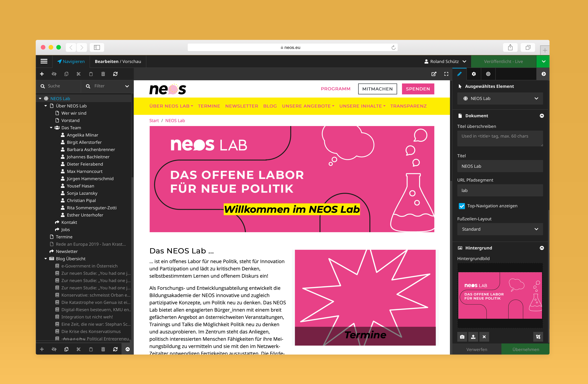Screen dimensions: 588x384
Task: Open the hamburger main menu
Action: coord(44,61)
